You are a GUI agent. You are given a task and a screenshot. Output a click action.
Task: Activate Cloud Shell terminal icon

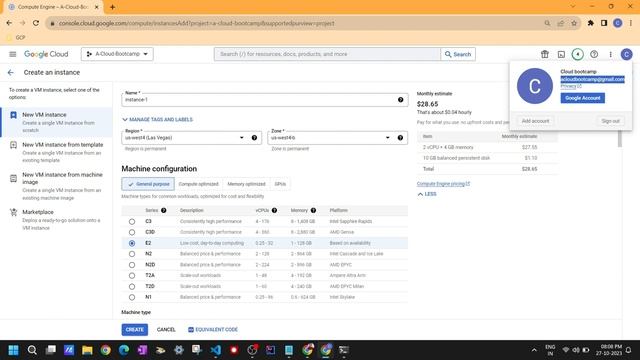tap(561, 54)
